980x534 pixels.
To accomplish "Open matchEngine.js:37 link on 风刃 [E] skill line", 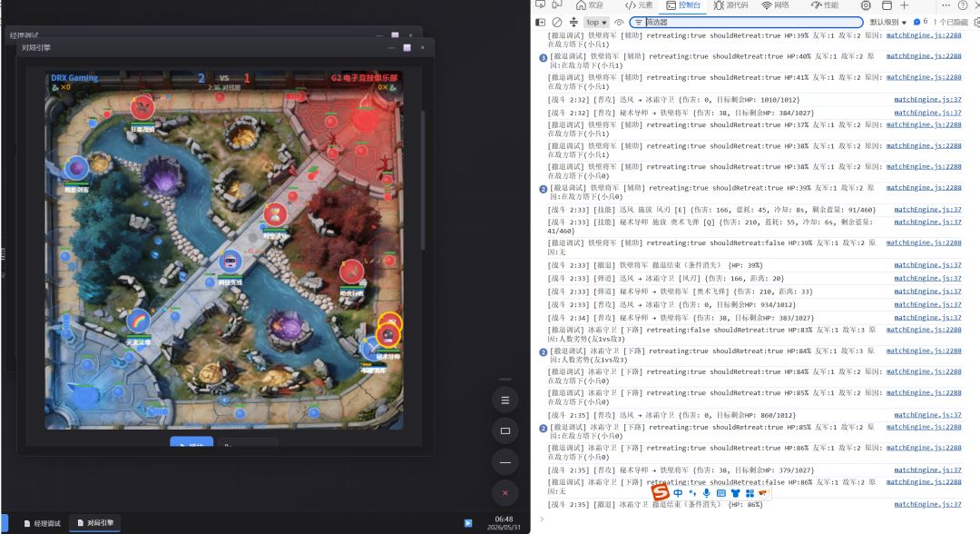I will (927, 210).
